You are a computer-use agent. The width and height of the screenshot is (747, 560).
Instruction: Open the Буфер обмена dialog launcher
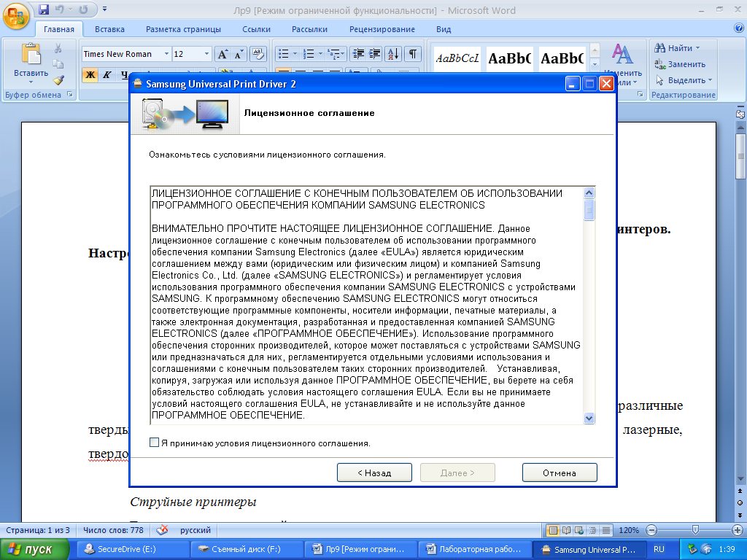[70, 94]
